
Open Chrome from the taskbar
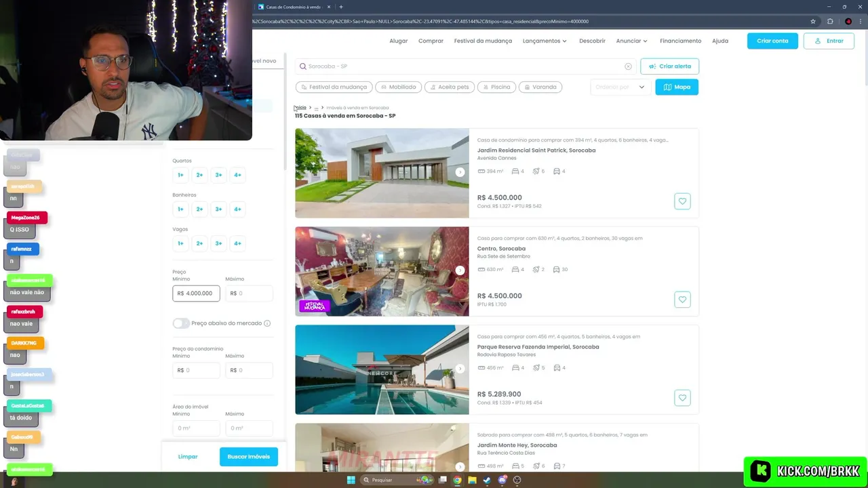click(458, 480)
